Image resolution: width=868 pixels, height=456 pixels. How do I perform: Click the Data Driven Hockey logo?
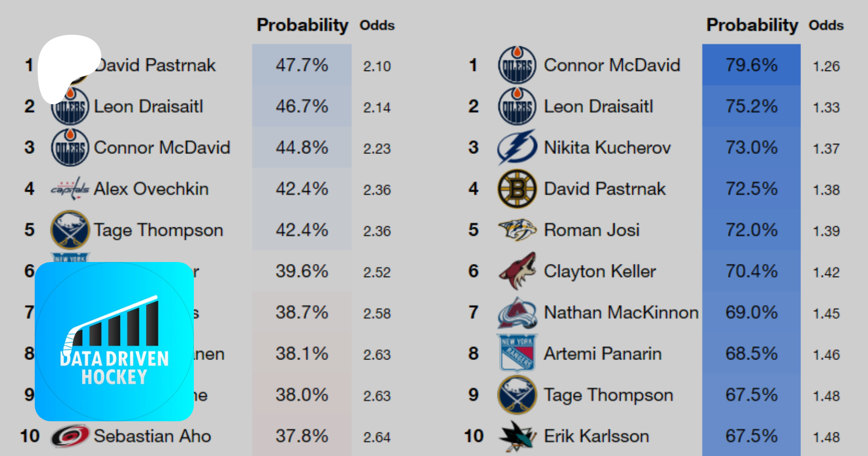point(114,341)
